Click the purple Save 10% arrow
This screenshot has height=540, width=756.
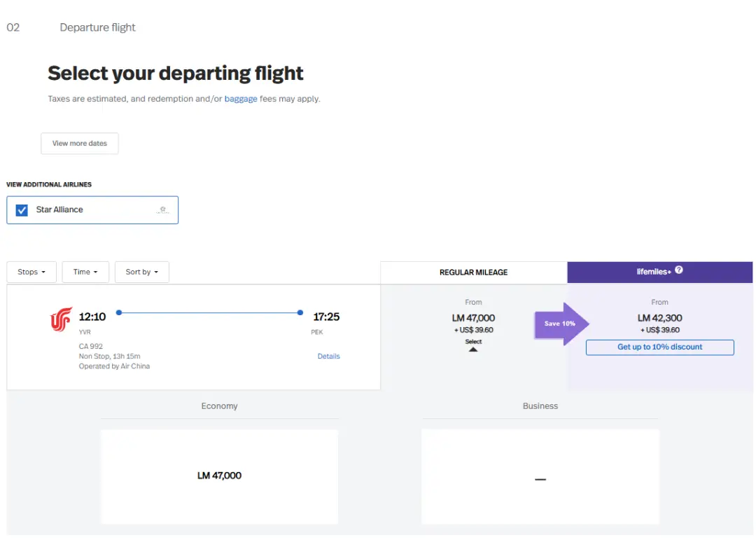click(x=562, y=324)
